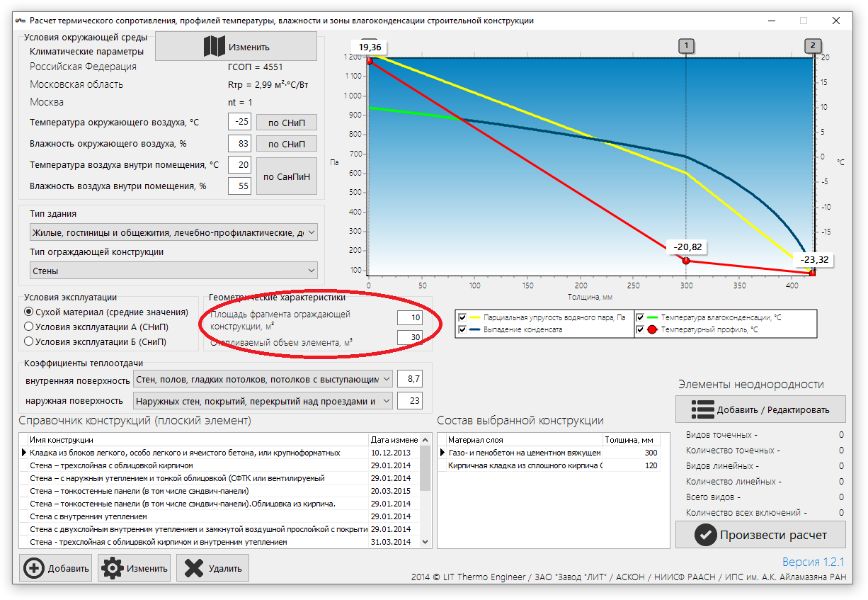Click Версия 1.2.1 text
This screenshot has height=600, width=868.
click(813, 562)
